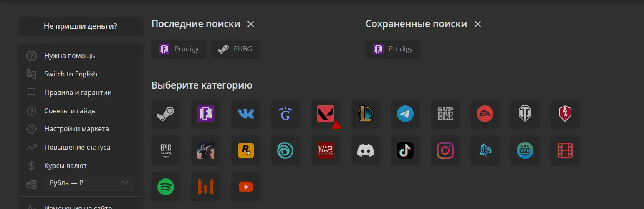Image resolution: width=644 pixels, height=209 pixels.
Task: Open the Steam category
Action: pos(166,114)
